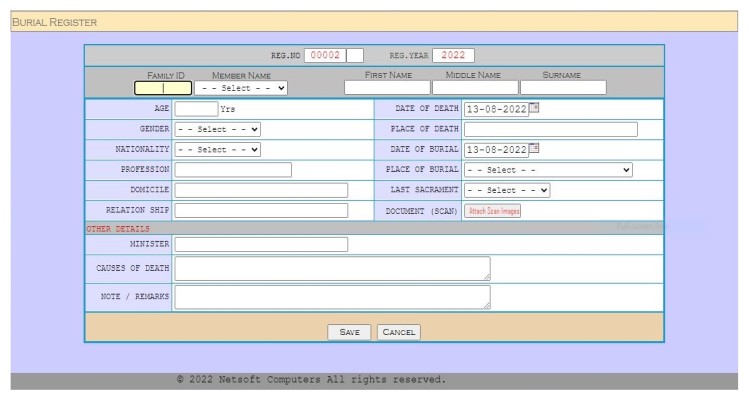Viewport: 750px width, 400px height.
Task: Open the Gender select dropdown
Action: [217, 129]
